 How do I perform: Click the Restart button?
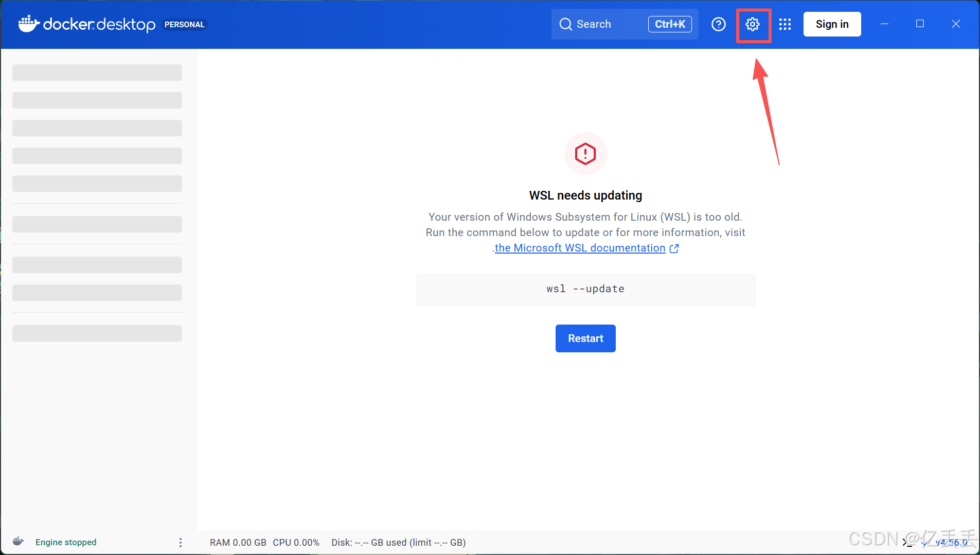[x=585, y=338]
